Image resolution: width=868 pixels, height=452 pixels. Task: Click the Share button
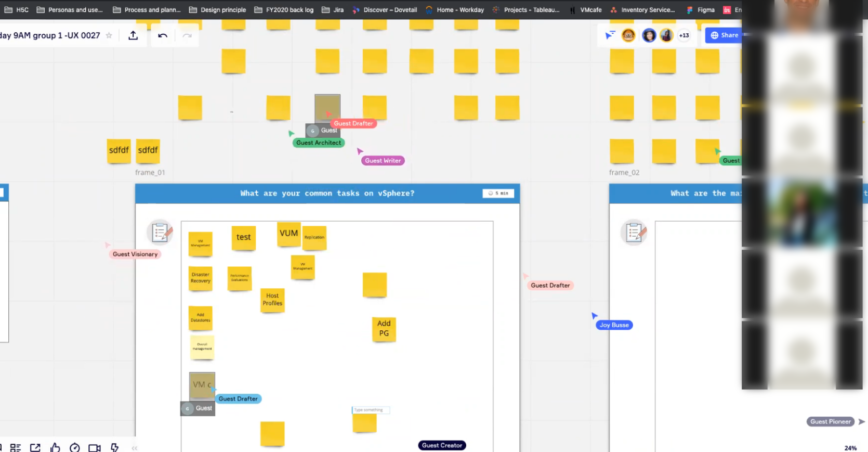pyautogui.click(x=724, y=35)
